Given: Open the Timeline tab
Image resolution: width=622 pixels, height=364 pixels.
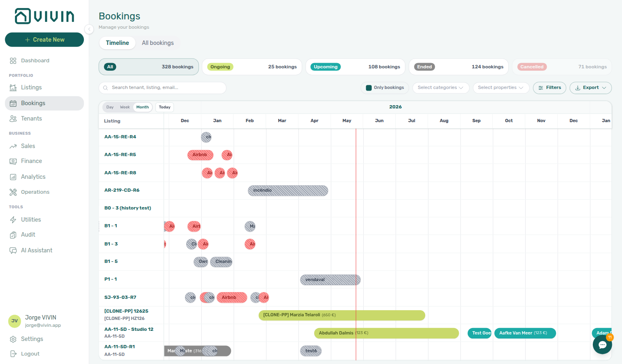Looking at the screenshot, I should (x=117, y=43).
